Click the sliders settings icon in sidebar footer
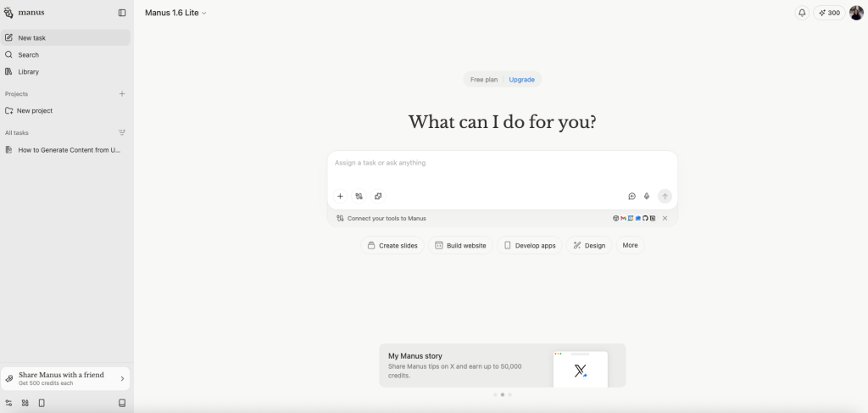Viewport: 868px width, 413px height. [8, 403]
